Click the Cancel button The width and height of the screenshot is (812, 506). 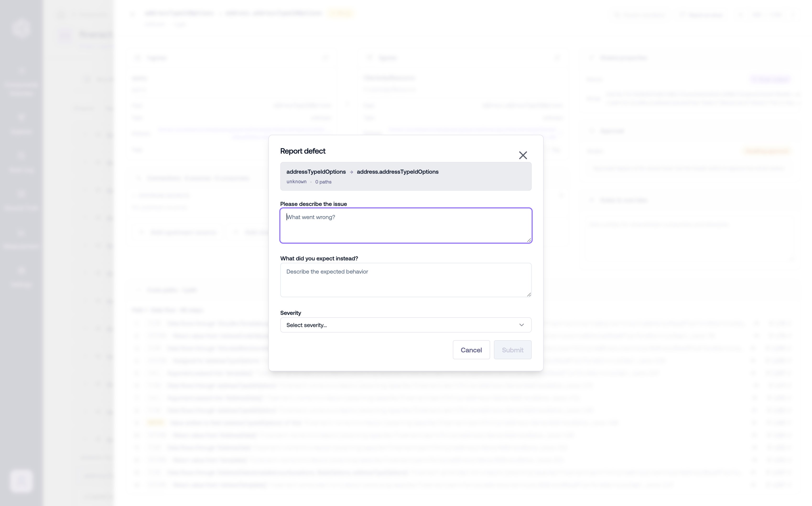coord(471,350)
